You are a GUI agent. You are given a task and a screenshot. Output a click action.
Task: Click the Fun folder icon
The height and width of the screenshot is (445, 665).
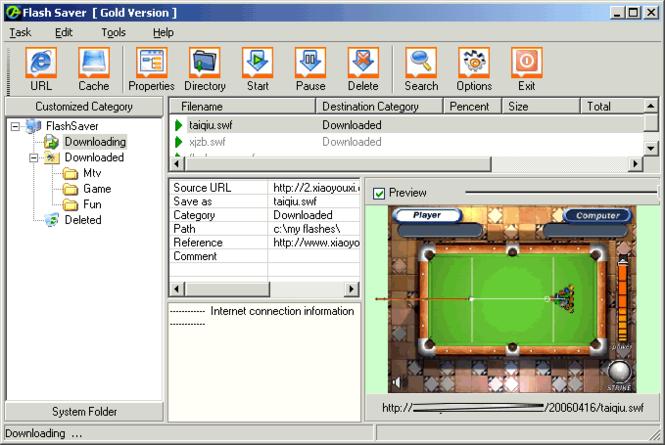click(70, 204)
